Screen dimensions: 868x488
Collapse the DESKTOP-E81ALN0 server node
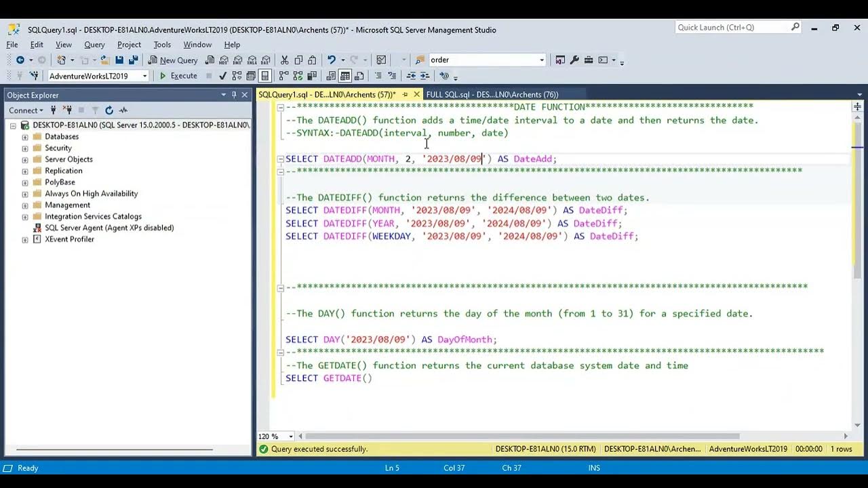tap(13, 125)
